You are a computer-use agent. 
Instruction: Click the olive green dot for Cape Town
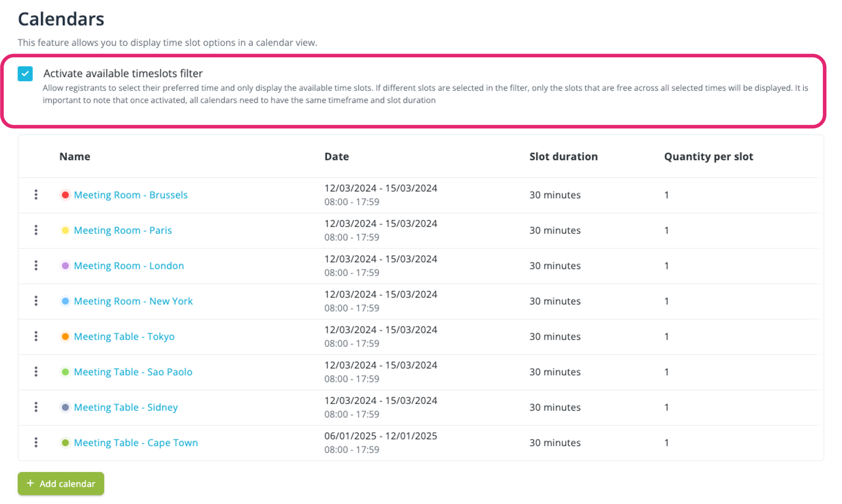(65, 443)
